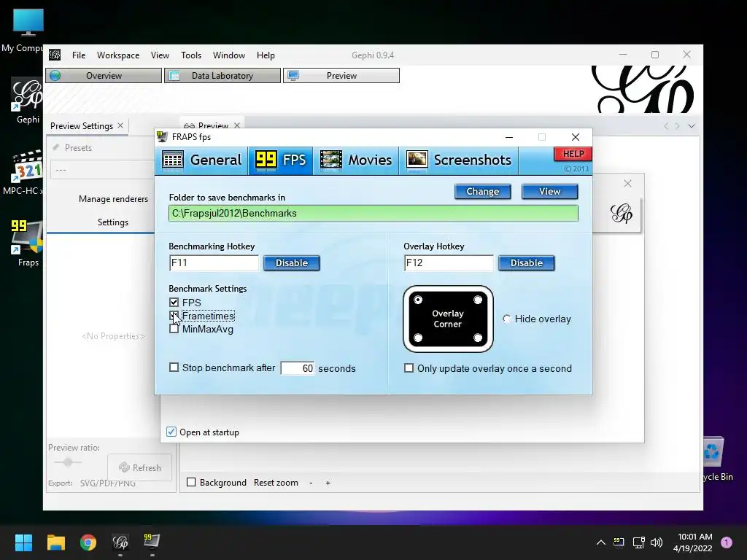Viewport: 747px width, 560px height.
Task: Select the Hide overlay radio button
Action: pyautogui.click(x=507, y=319)
